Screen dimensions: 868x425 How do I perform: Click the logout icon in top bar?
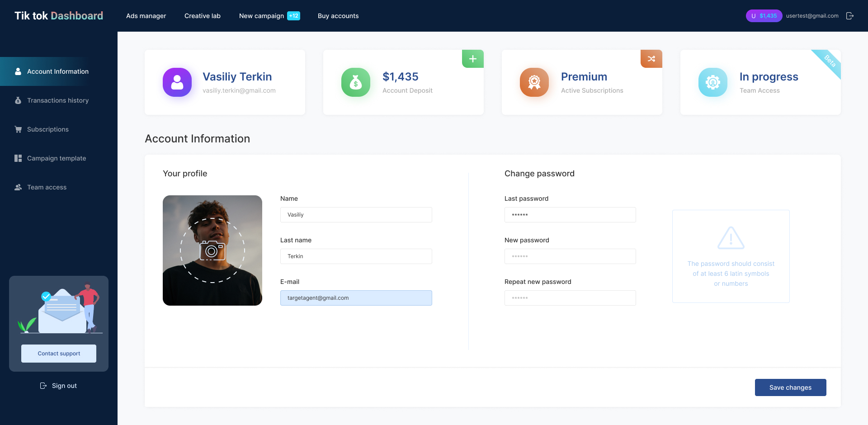click(850, 16)
